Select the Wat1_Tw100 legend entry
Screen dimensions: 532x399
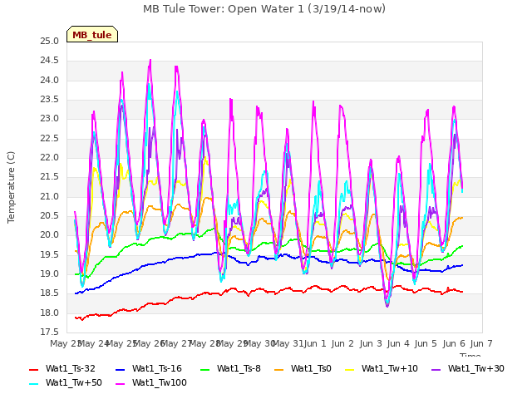[151, 383]
